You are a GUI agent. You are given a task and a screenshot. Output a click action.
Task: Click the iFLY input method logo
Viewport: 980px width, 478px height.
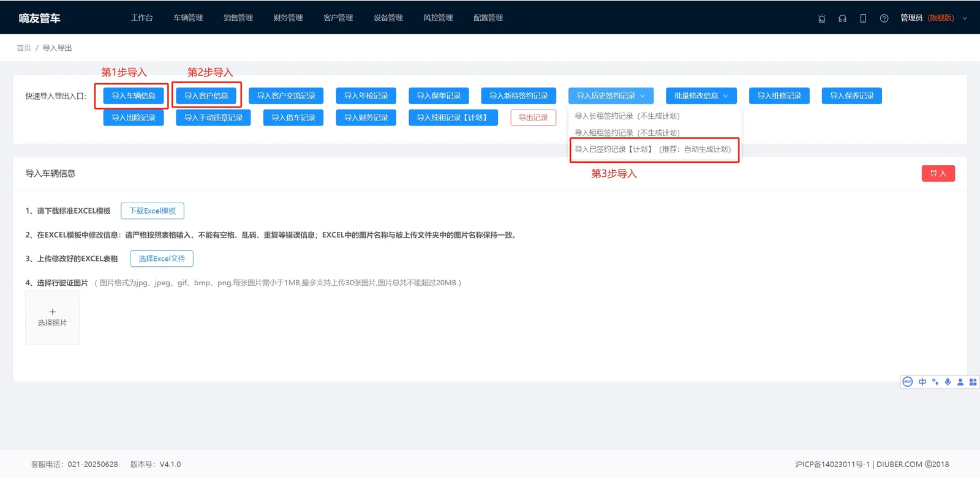[x=908, y=382]
